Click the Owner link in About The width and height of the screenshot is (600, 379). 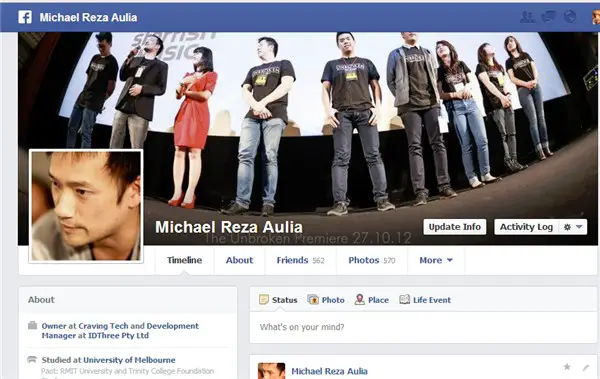[x=54, y=326]
